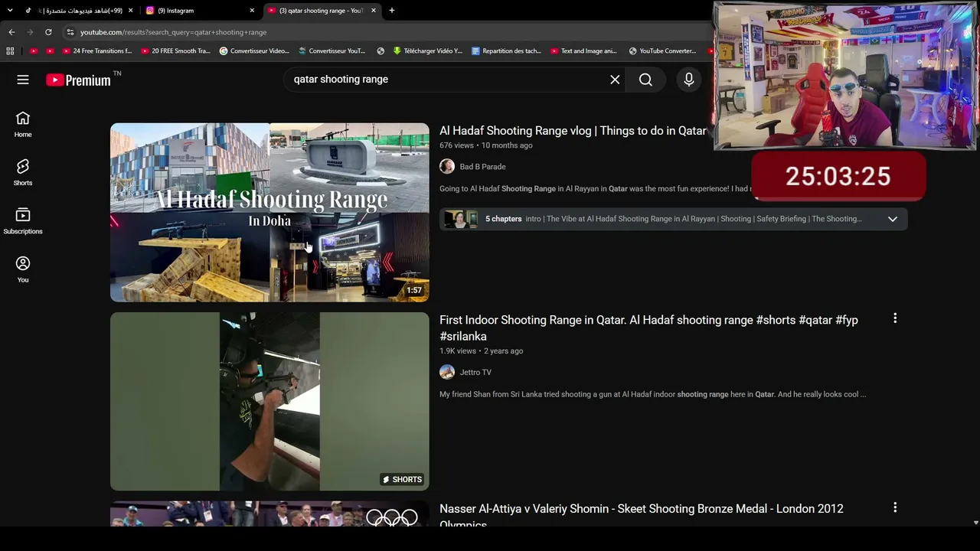The image size is (980, 551).
Task: Close the qatar shooting range YouTube tab
Action: (x=374, y=11)
